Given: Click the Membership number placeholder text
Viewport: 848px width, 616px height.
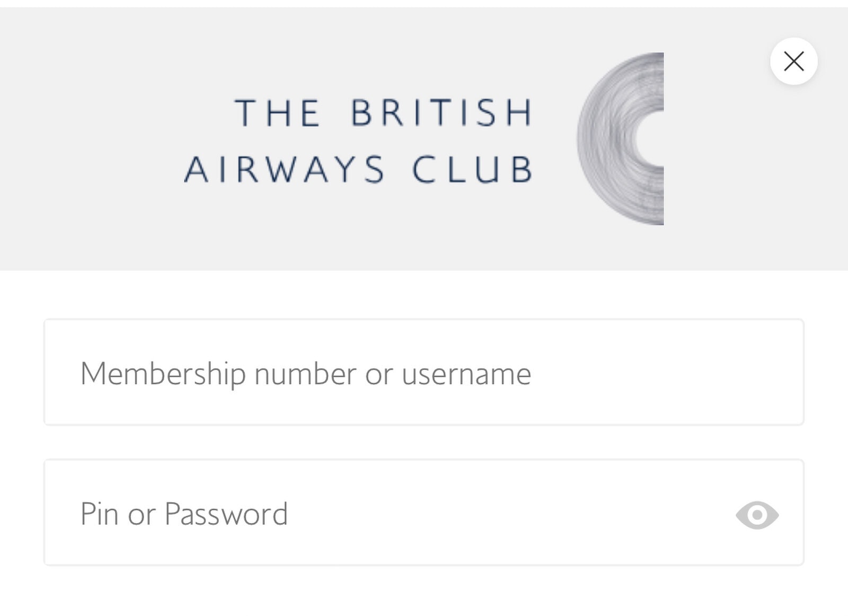Looking at the screenshot, I should tap(305, 374).
